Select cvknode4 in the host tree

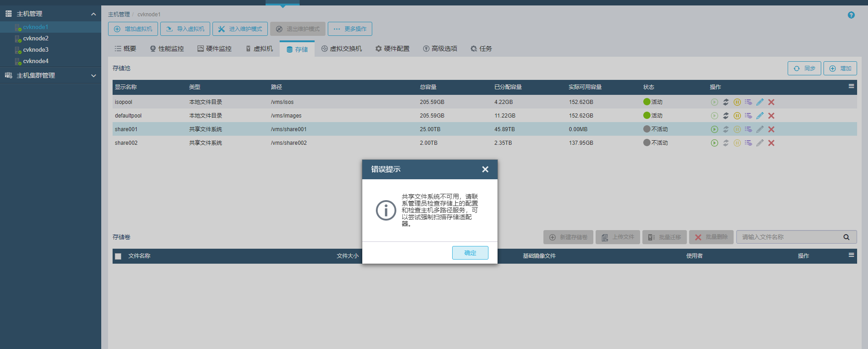point(36,61)
